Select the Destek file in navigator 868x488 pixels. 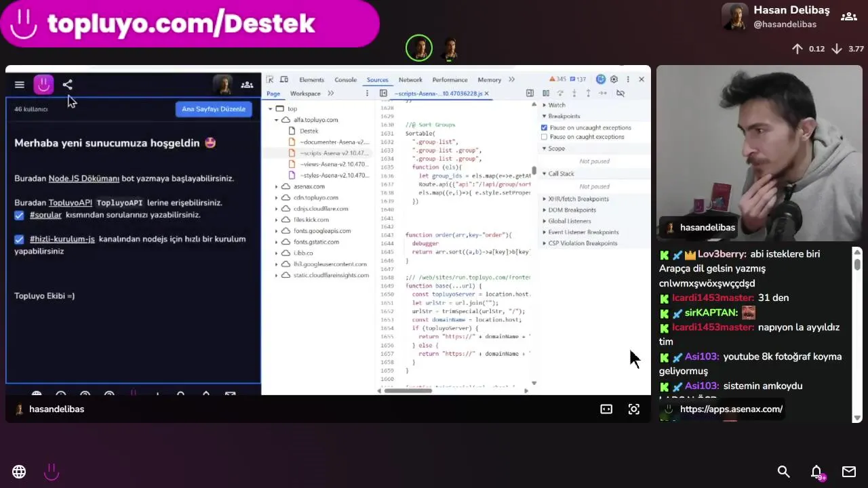(309, 131)
